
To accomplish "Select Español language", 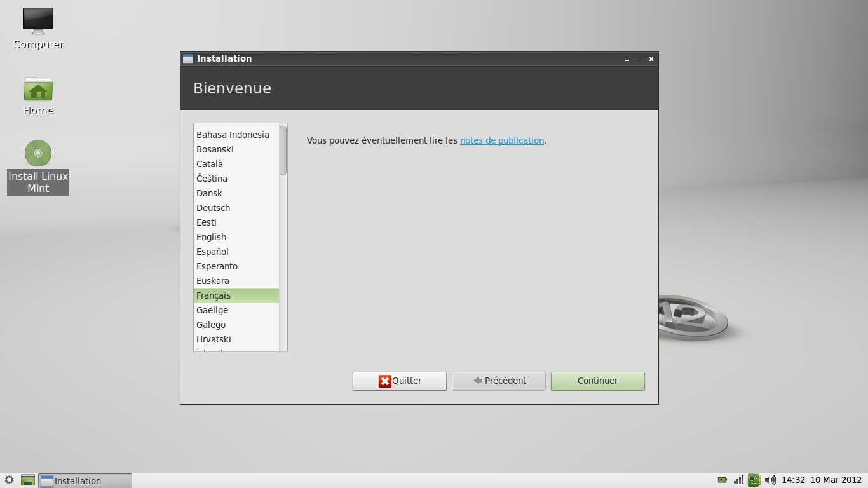I will click(x=236, y=252).
